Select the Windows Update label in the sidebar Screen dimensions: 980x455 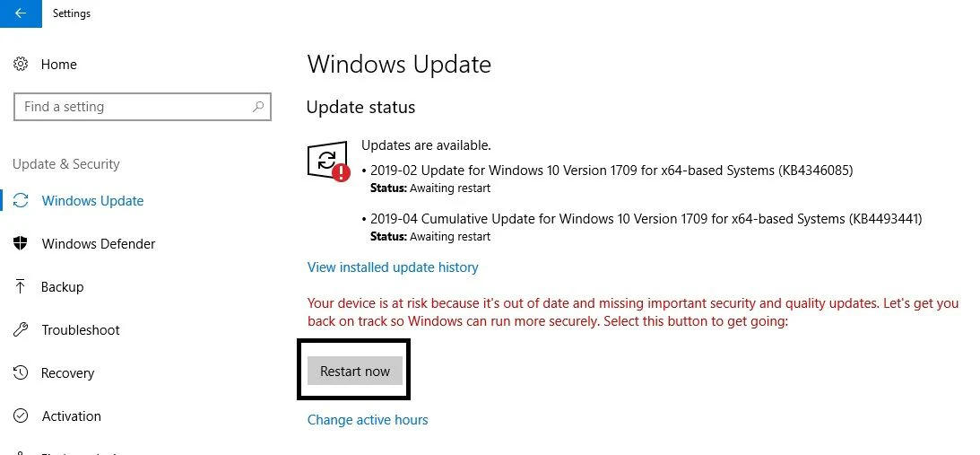[x=92, y=201]
